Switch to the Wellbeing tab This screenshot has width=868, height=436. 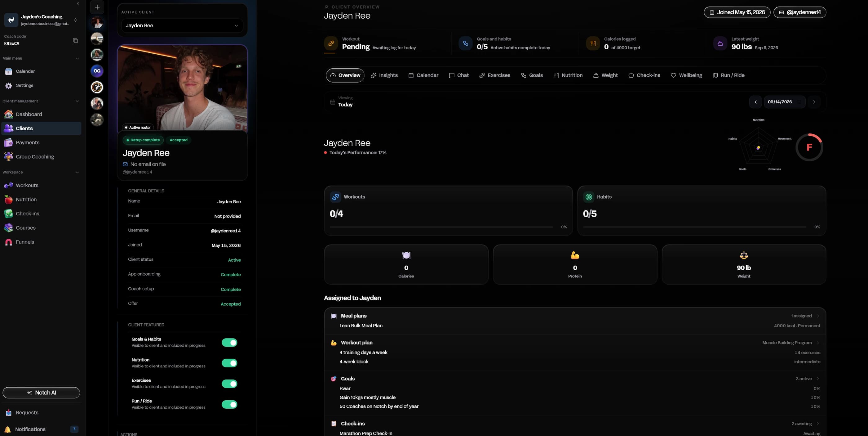[686, 75]
